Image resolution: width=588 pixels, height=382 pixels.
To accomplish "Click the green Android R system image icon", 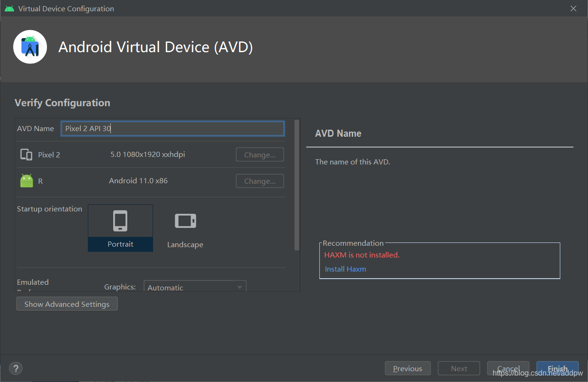I will [x=27, y=181].
